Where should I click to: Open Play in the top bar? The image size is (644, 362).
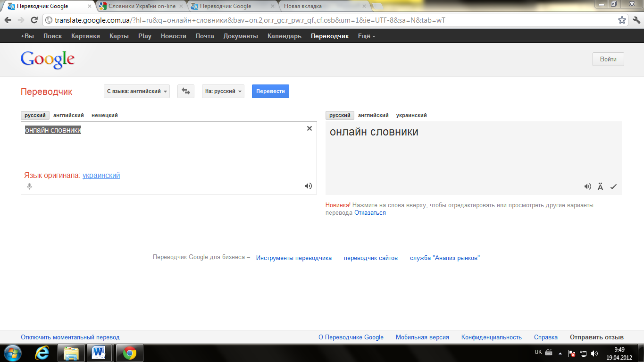(x=145, y=36)
